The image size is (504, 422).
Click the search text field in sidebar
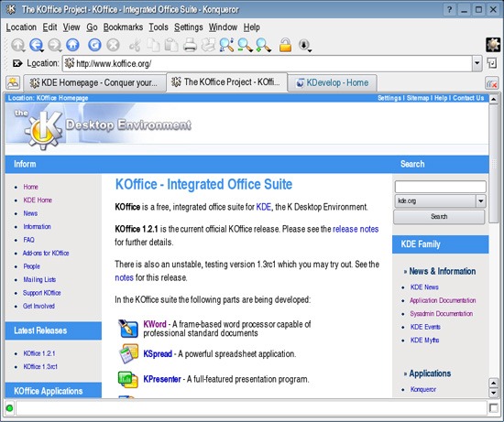click(441, 187)
